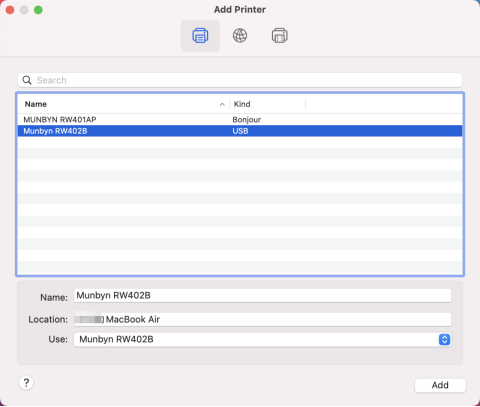Click the USB kind cell
This screenshot has width=480, height=407.
tap(240, 131)
